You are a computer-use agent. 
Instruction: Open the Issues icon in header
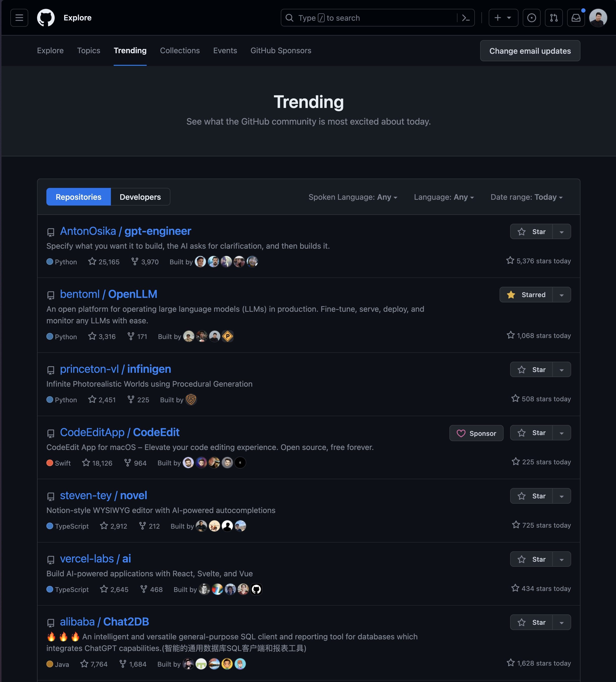point(532,18)
